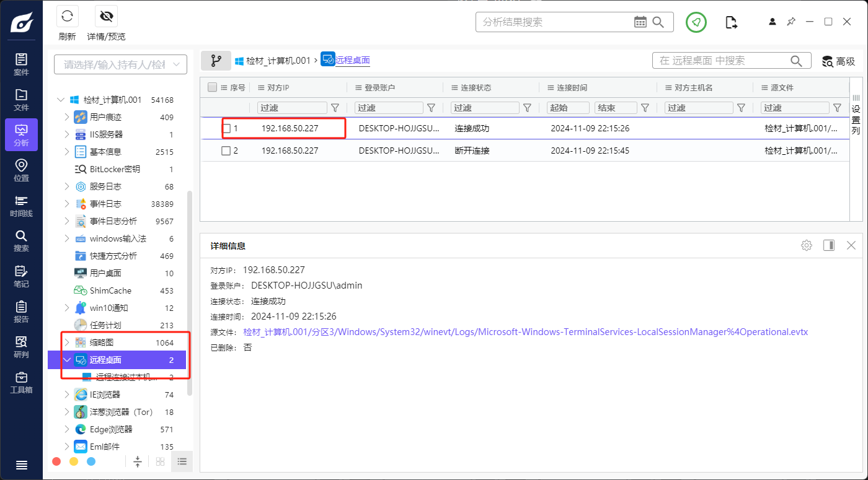This screenshot has height=480, width=868.
Task: Click the branch view icon beside the breadcrumb
Action: [x=216, y=61]
